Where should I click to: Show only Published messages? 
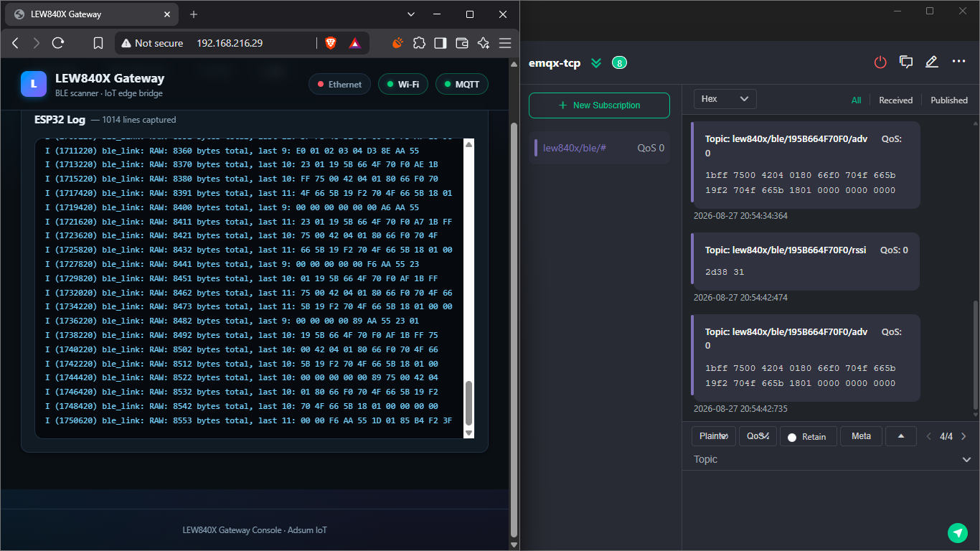pos(949,100)
